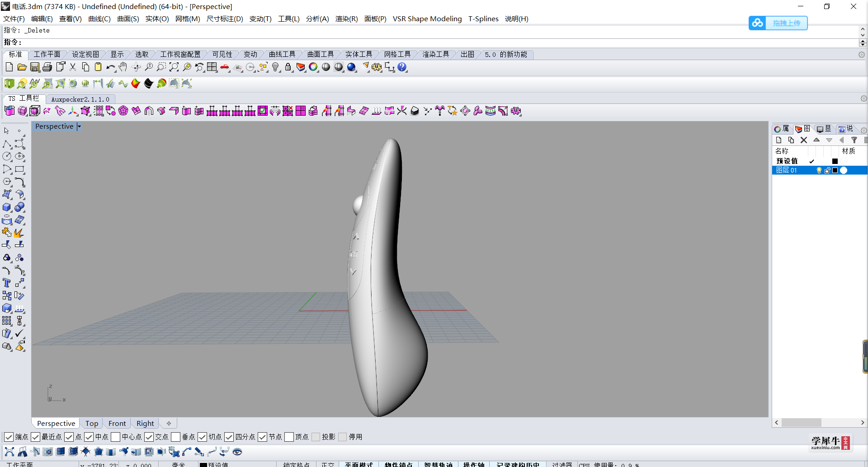Enable the 垂点 osnap checkbox

point(175,437)
